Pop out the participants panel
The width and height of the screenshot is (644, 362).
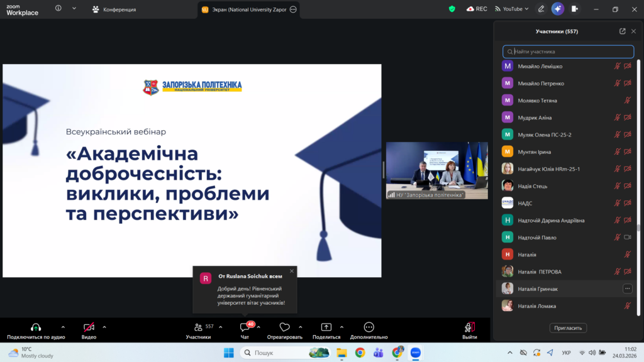coord(622,31)
